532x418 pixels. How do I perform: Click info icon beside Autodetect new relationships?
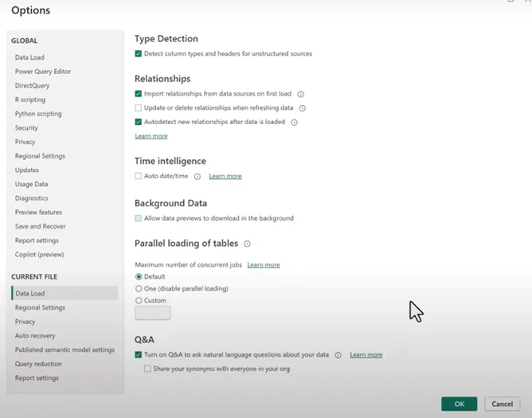pos(294,123)
